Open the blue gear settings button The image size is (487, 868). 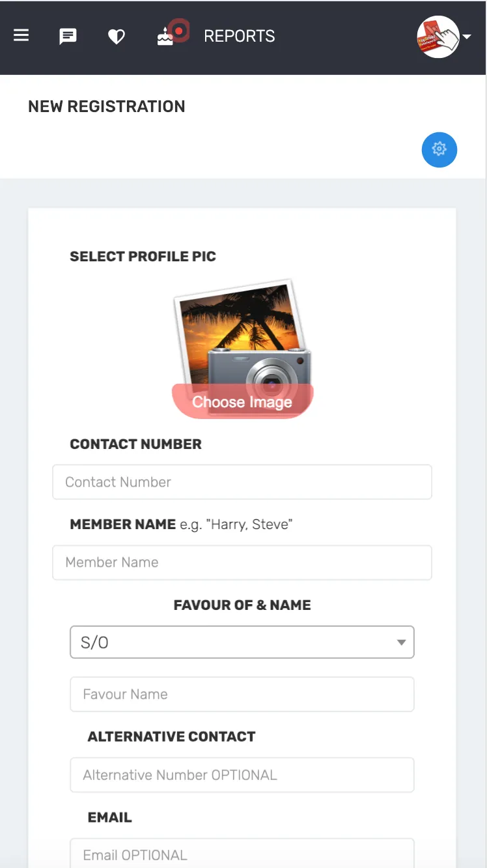(x=439, y=149)
